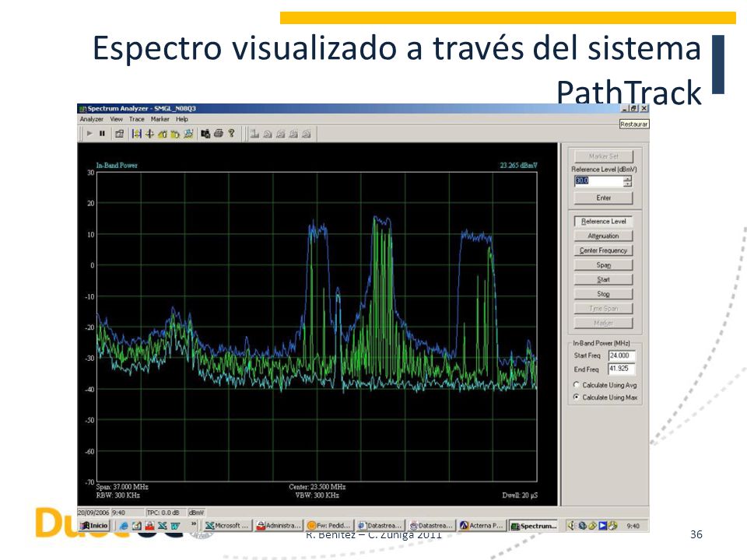Click the Attenuation button
Screen dimensions: 747x560
pyautogui.click(x=604, y=236)
